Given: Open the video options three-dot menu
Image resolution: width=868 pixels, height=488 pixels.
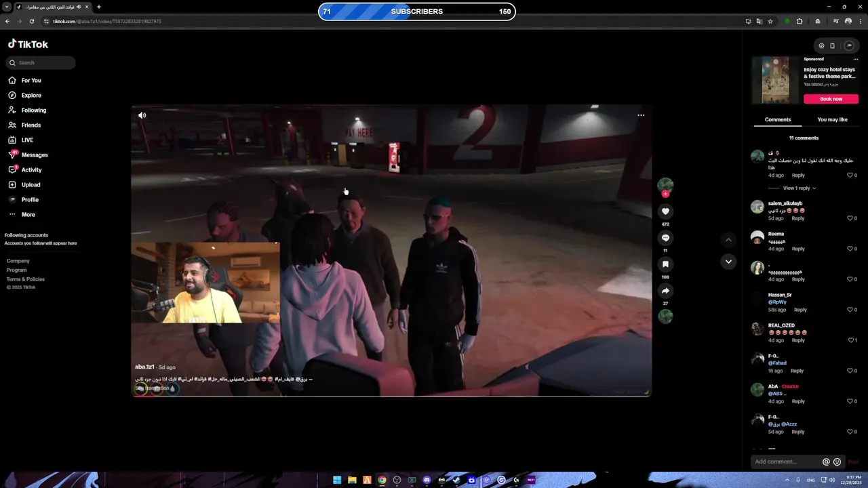Looking at the screenshot, I should point(641,115).
